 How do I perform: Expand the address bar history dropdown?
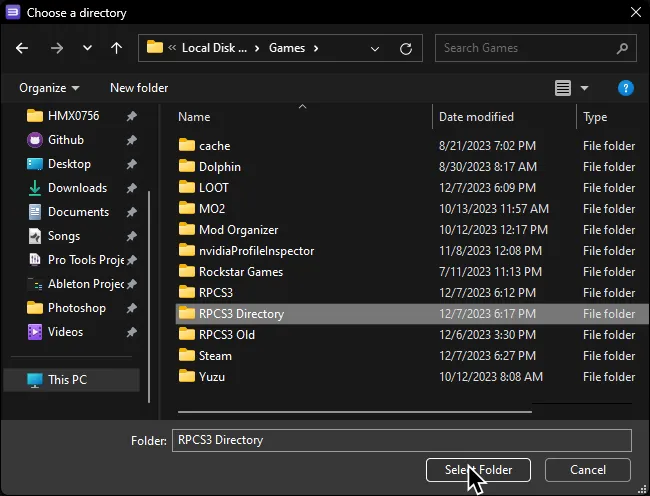[375, 49]
